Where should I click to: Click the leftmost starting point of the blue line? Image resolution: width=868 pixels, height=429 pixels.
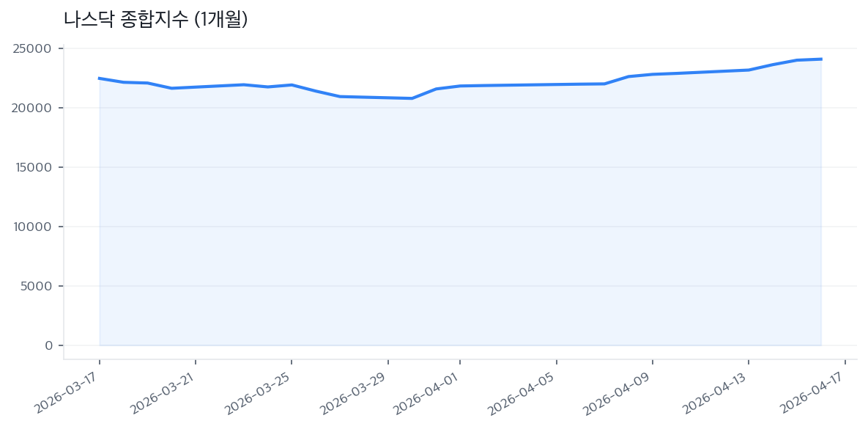[x=100, y=78]
